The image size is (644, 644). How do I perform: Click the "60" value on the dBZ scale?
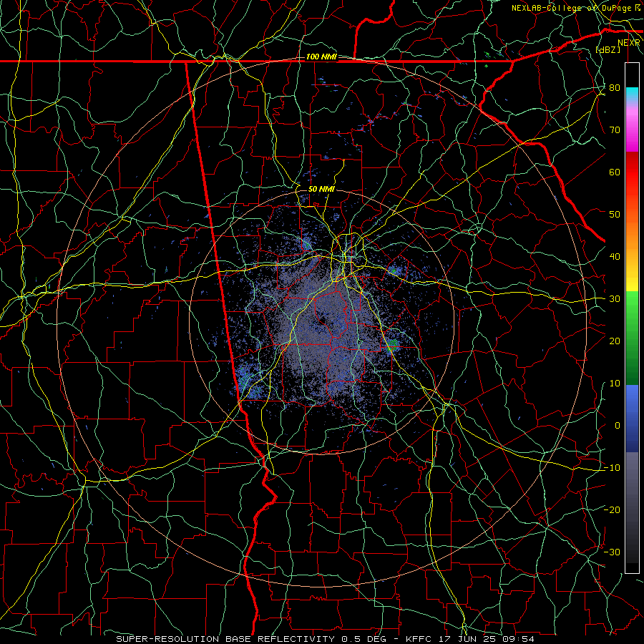tap(615, 172)
